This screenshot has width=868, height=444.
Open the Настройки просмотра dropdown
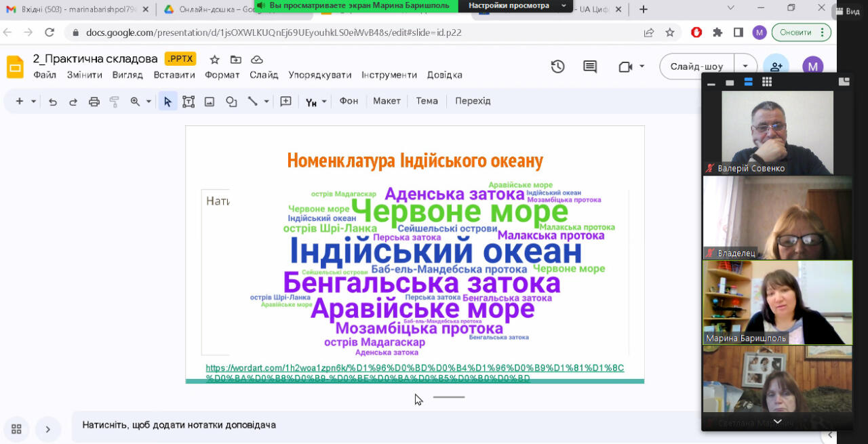tap(516, 5)
